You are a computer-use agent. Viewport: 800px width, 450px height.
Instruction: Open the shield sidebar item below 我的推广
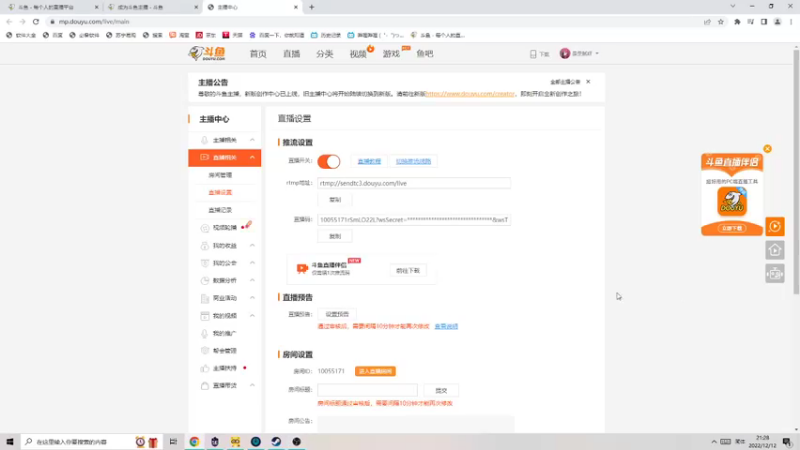(224, 351)
